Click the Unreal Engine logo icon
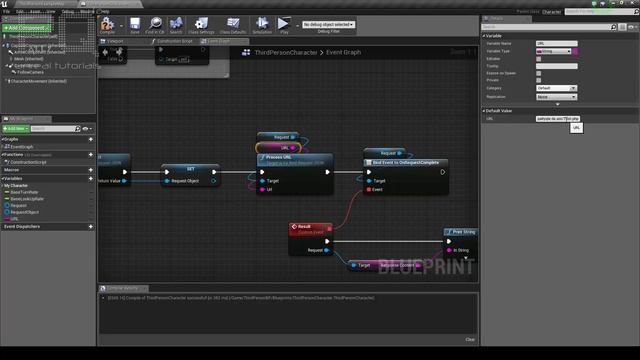This screenshot has width=640, height=360. point(4,4)
